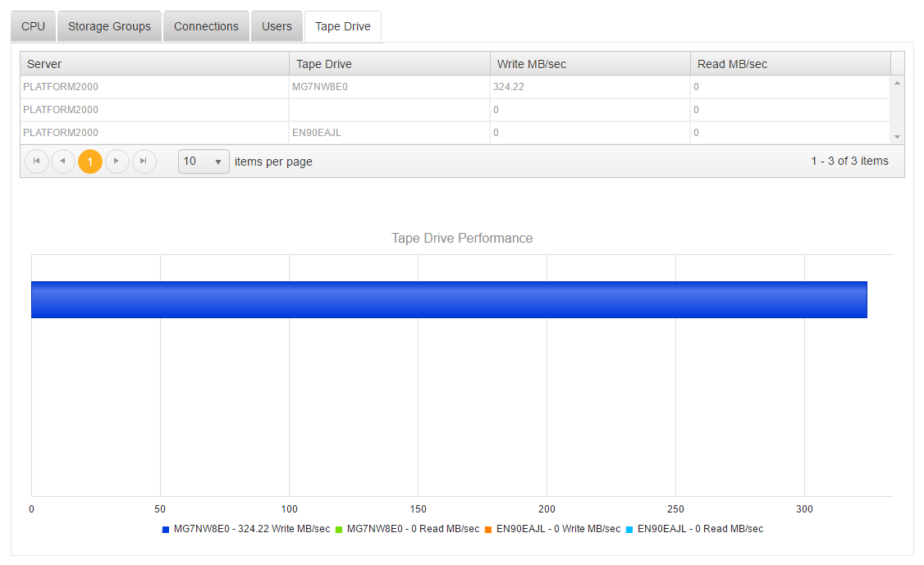Open the Users tab
This screenshot has height=565, width=924.
tap(277, 26)
